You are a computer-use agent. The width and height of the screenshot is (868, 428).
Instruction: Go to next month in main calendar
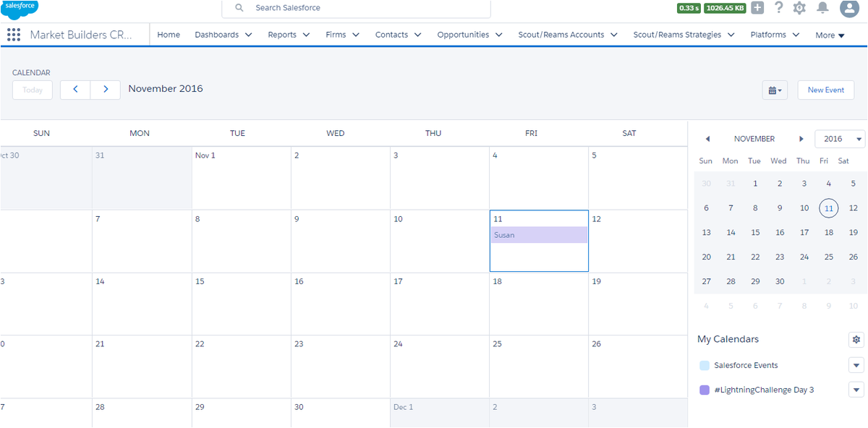tap(106, 90)
